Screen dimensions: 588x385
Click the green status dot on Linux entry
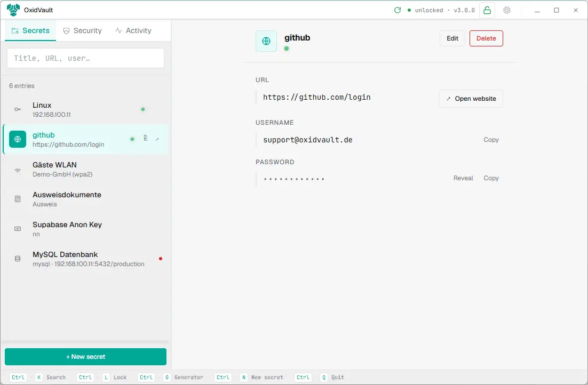point(143,109)
